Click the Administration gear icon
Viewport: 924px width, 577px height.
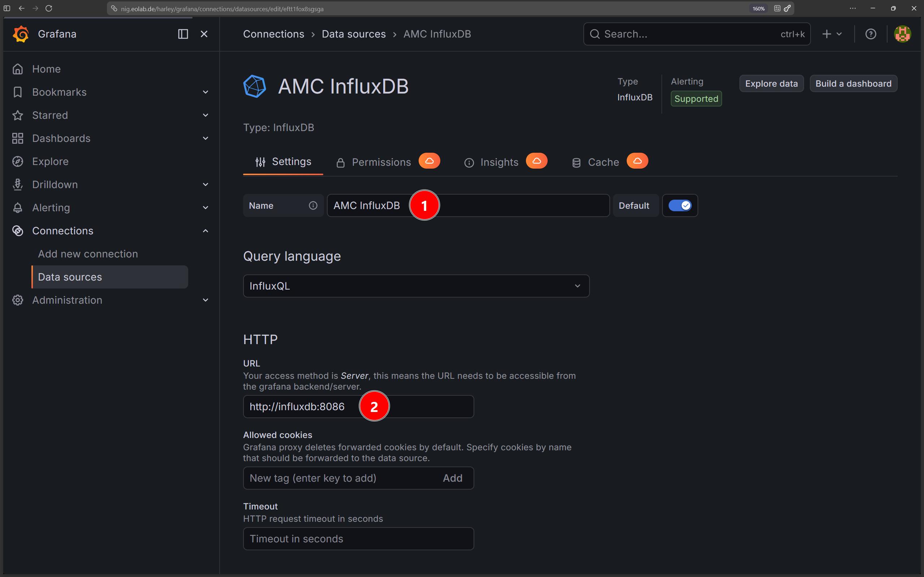point(18,300)
